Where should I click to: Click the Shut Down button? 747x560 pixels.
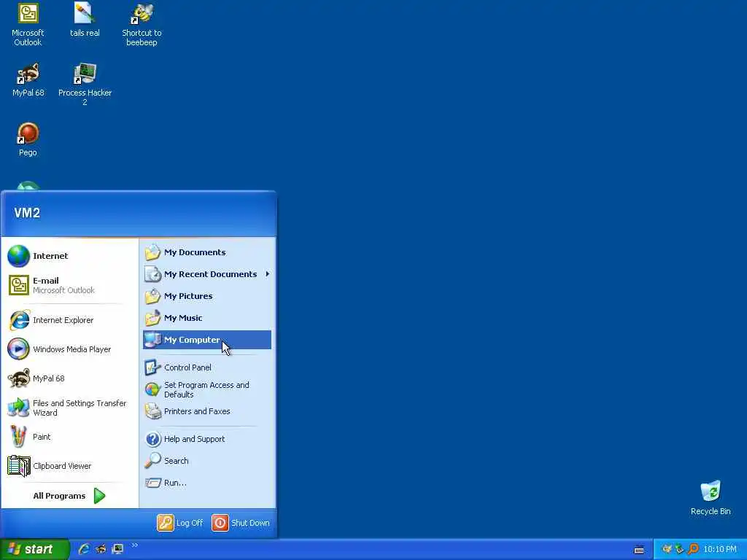click(x=241, y=523)
